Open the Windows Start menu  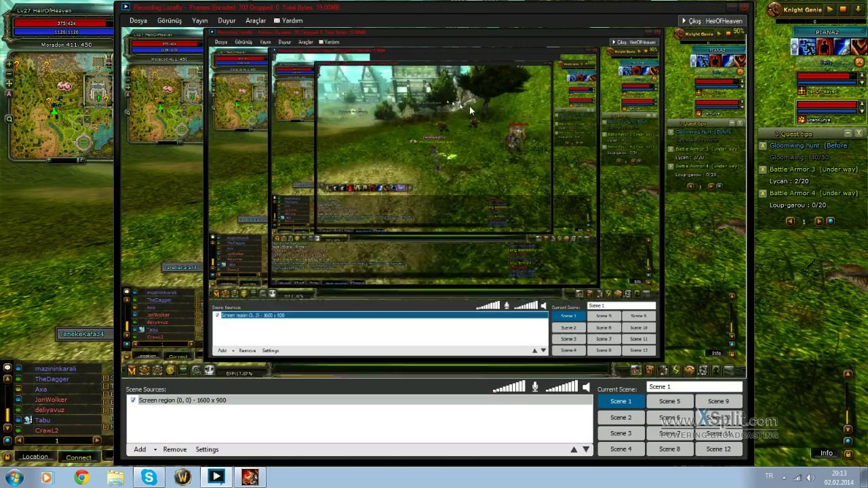point(14,478)
